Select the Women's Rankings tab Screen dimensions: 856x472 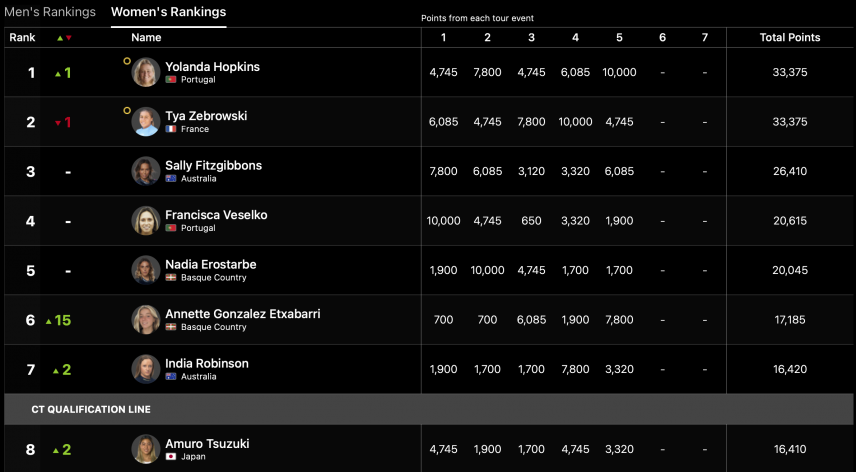pyautogui.click(x=168, y=12)
